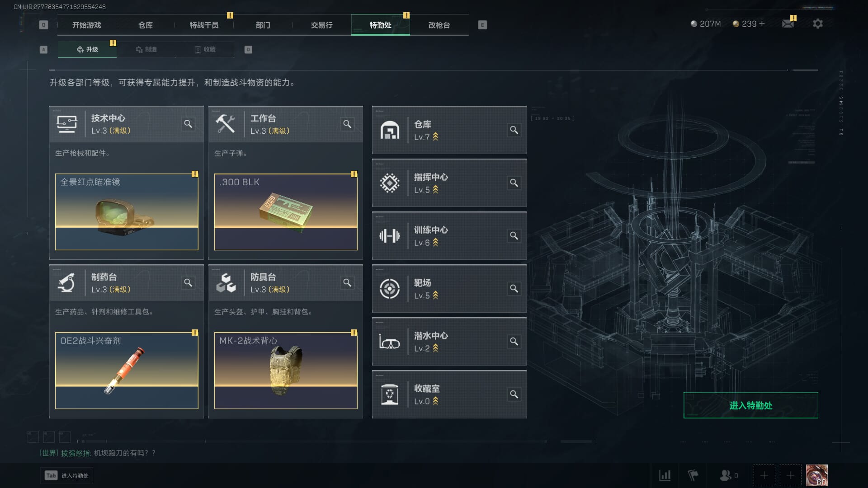The height and width of the screenshot is (488, 868).
Task: Click the flag icon in bottom bar
Action: point(693,475)
